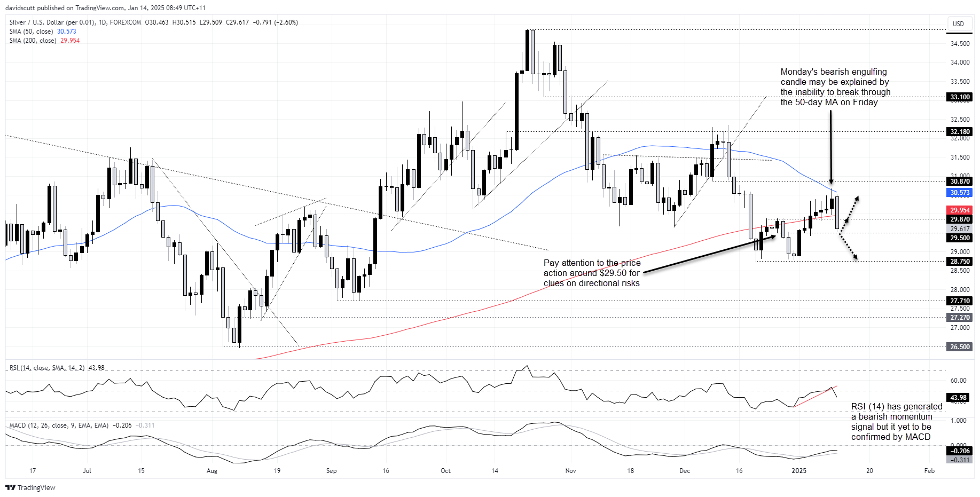Click the 26.500 price level label
The image size is (980, 497).
(960, 347)
